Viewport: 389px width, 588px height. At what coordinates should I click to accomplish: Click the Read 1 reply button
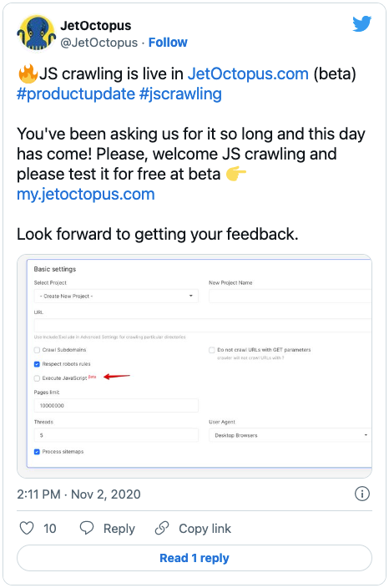pos(194,558)
